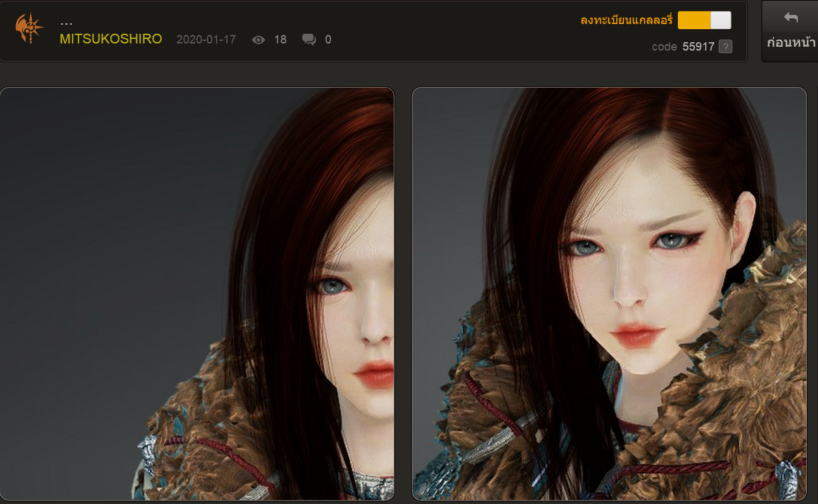
Task: Open the right front-facing character image
Action: (609, 294)
